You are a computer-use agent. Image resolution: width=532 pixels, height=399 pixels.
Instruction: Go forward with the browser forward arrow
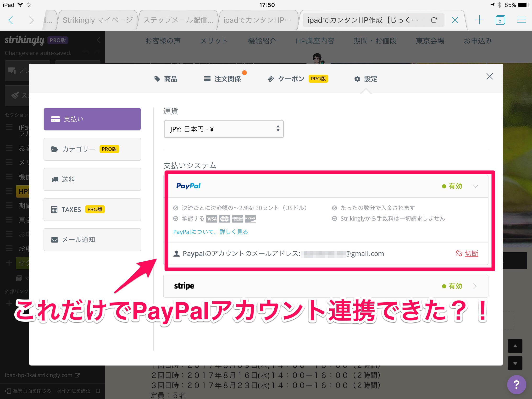point(31,20)
